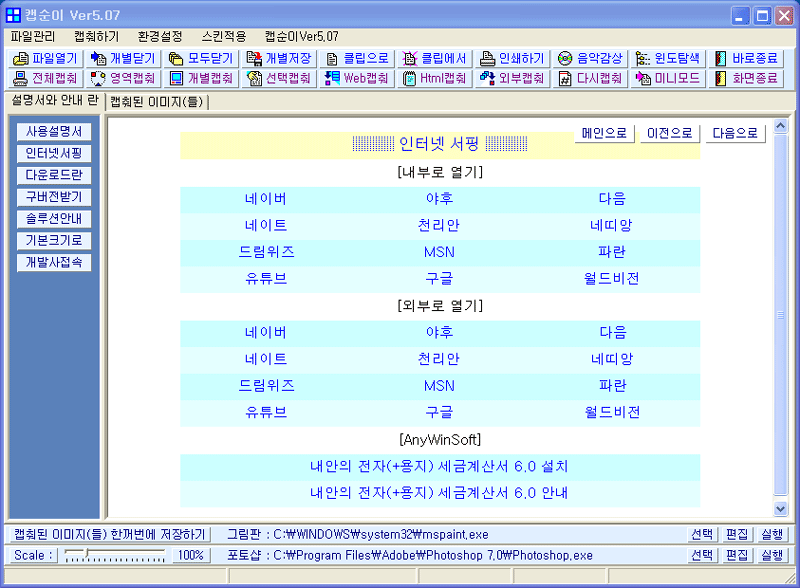The width and height of the screenshot is (800, 588).
Task: Click the vertical scrollbar thumb
Action: pyautogui.click(x=781, y=315)
